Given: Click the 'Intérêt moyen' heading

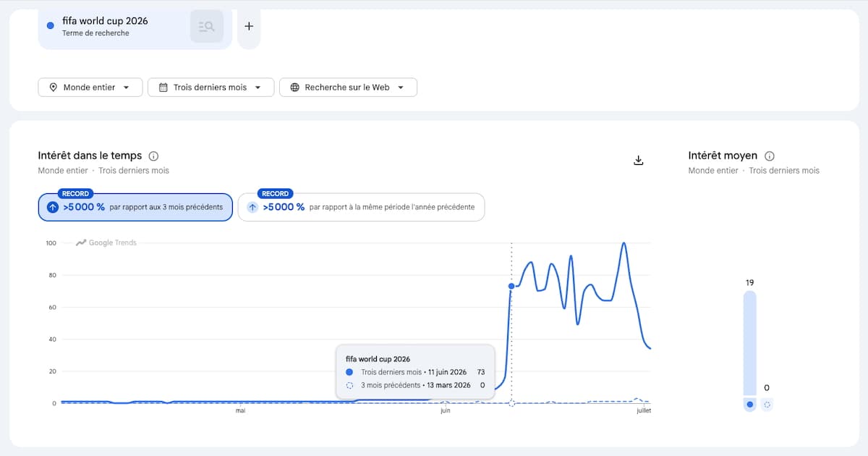Looking at the screenshot, I should click(x=723, y=156).
